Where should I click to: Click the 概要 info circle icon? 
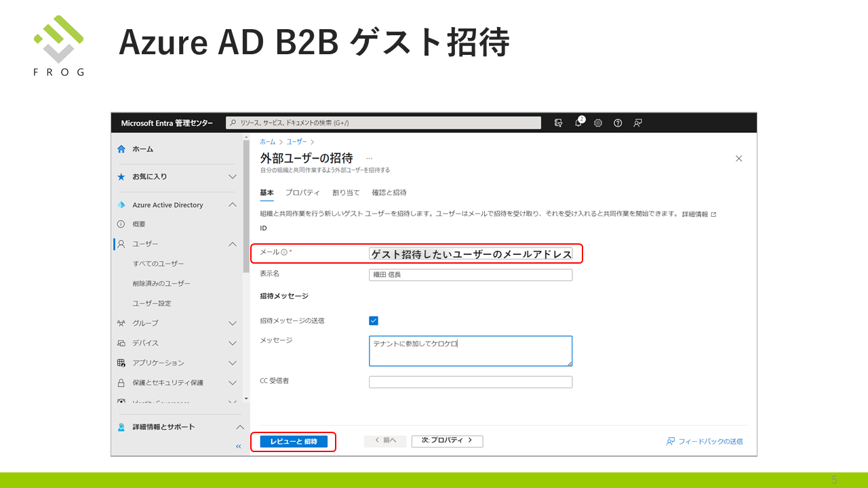(x=121, y=224)
